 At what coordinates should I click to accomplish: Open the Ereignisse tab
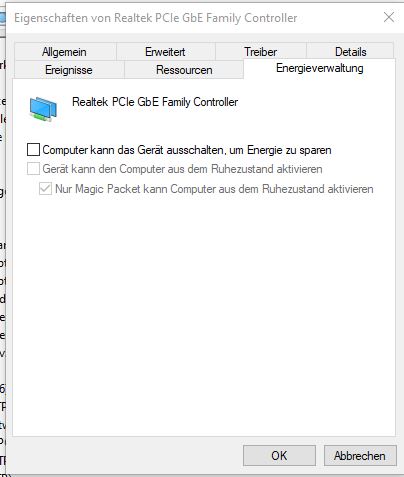(x=69, y=70)
